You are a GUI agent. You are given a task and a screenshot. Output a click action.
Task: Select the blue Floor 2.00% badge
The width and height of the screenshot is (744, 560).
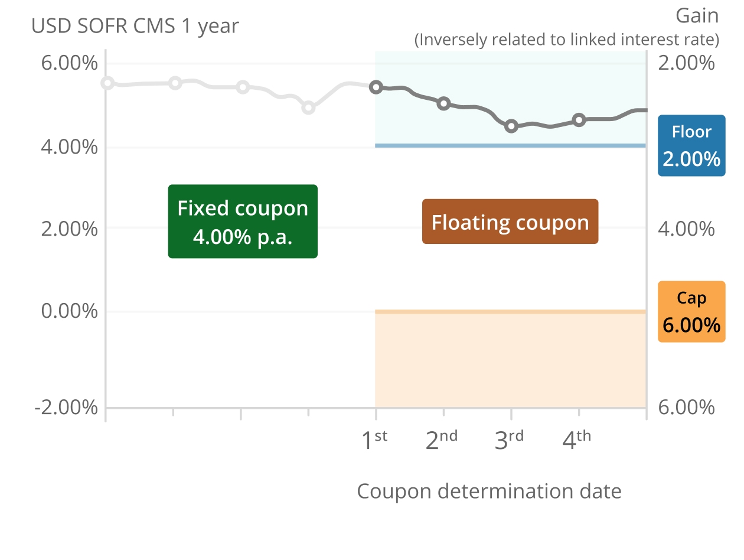691,146
